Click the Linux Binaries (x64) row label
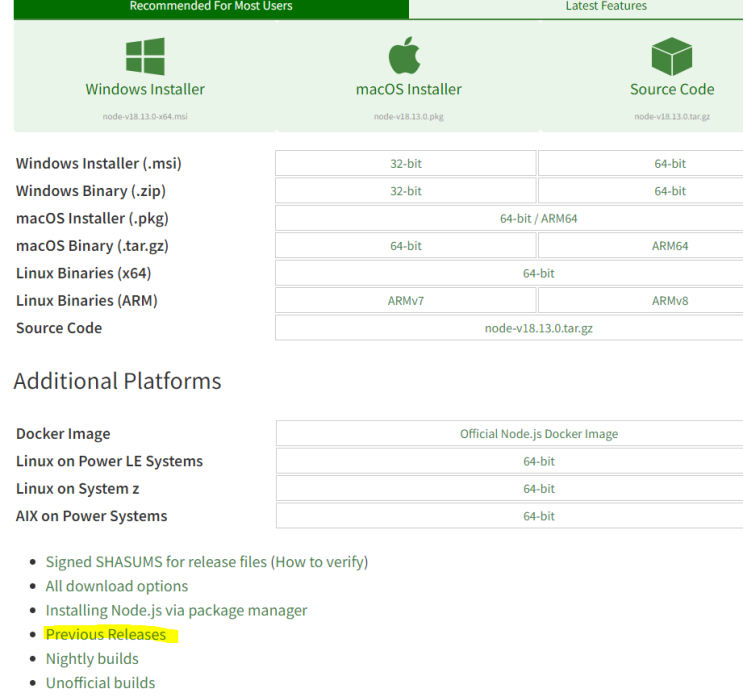 tap(83, 273)
